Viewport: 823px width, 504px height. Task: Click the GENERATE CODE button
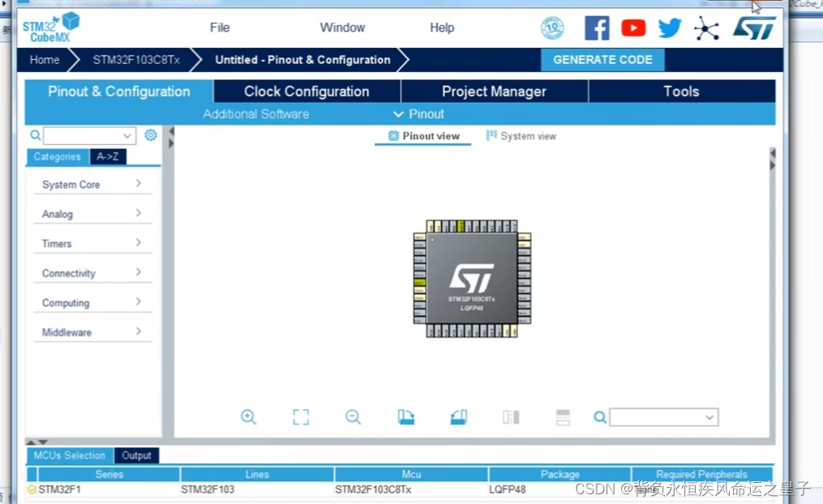[x=602, y=59]
